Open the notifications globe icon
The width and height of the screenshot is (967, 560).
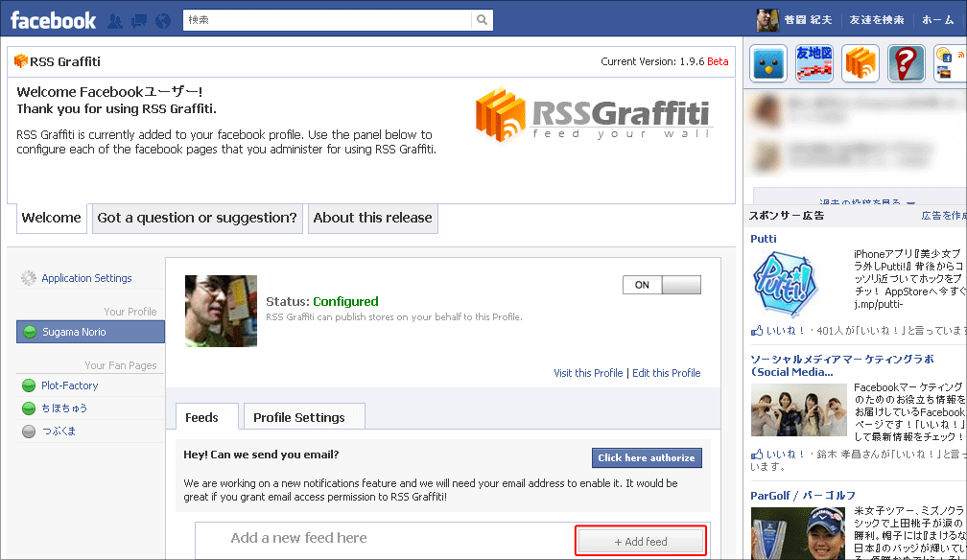point(163,21)
